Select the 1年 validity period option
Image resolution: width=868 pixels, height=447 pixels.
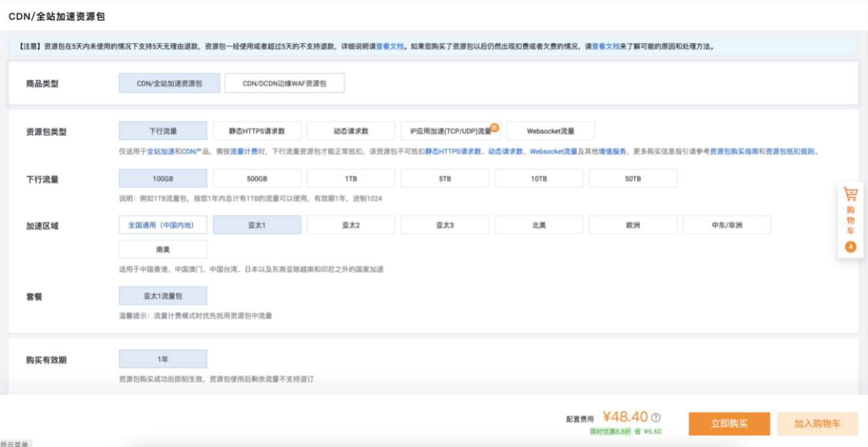(163, 359)
